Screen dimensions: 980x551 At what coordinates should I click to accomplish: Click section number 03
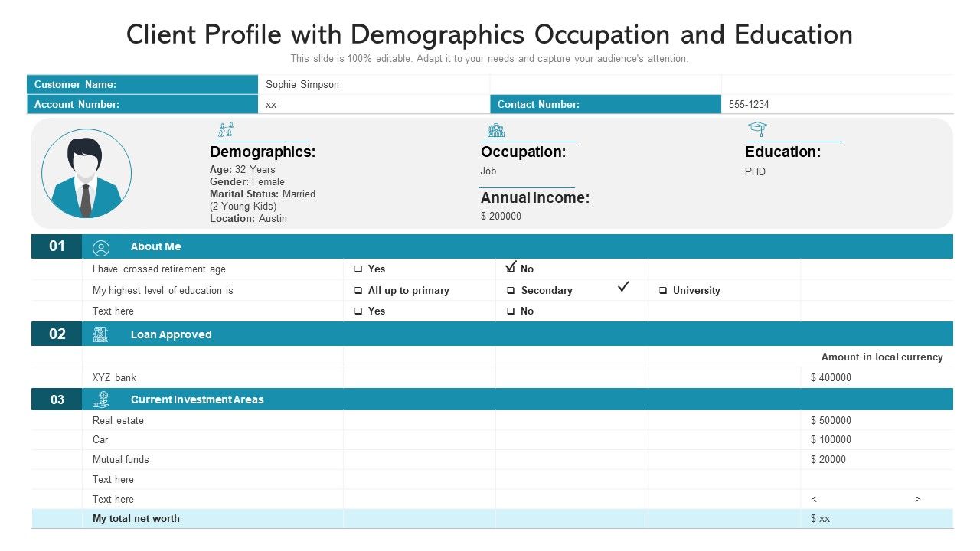coord(57,399)
